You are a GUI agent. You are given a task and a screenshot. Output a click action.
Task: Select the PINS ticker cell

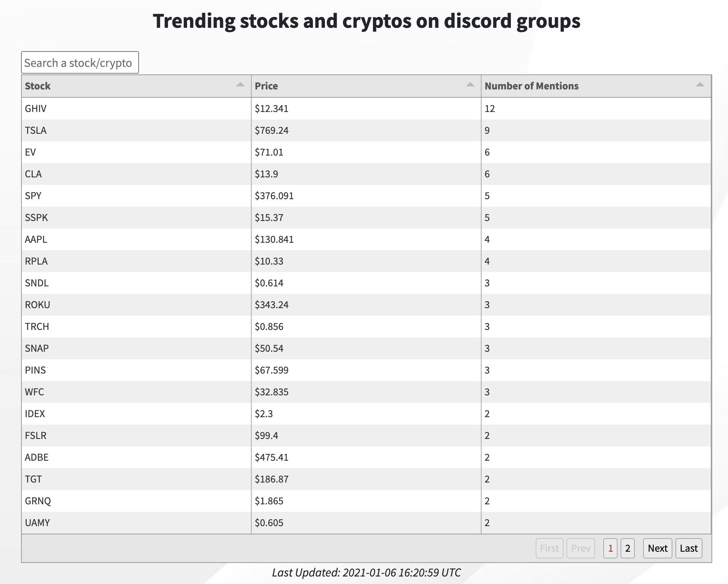(x=136, y=370)
